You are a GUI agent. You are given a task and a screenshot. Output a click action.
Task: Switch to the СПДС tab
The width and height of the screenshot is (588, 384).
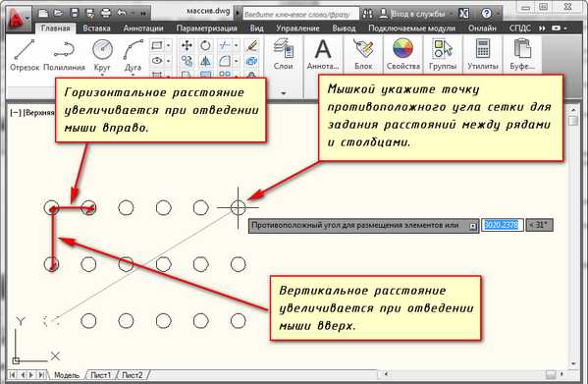pyautogui.click(x=519, y=28)
